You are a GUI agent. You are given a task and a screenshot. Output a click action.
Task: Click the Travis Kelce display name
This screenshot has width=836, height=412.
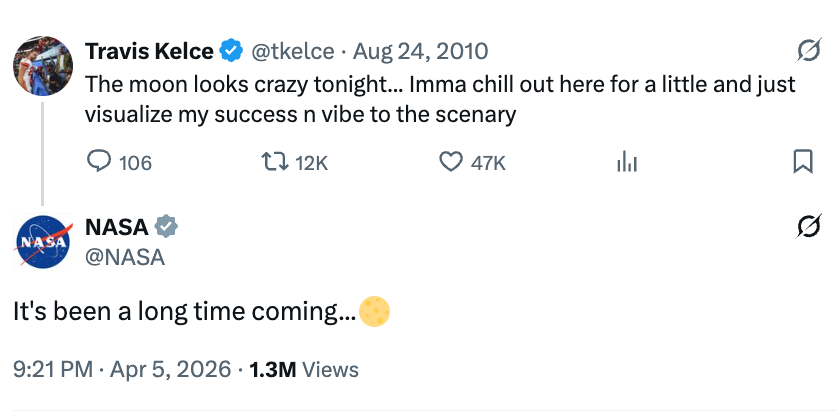click(150, 50)
